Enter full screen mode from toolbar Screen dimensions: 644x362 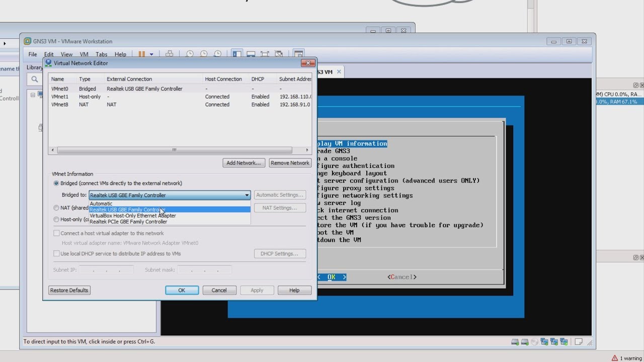[x=265, y=54]
